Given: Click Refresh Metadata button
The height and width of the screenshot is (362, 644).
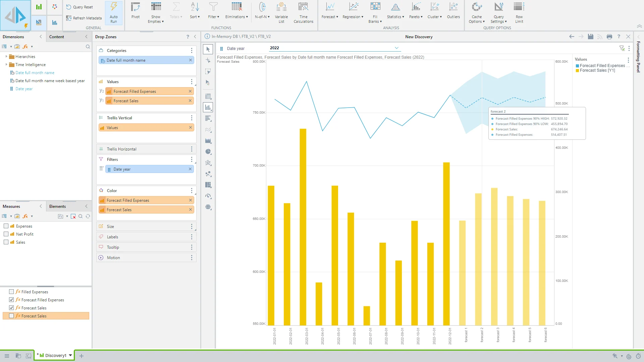Looking at the screenshot, I should pyautogui.click(x=84, y=18).
